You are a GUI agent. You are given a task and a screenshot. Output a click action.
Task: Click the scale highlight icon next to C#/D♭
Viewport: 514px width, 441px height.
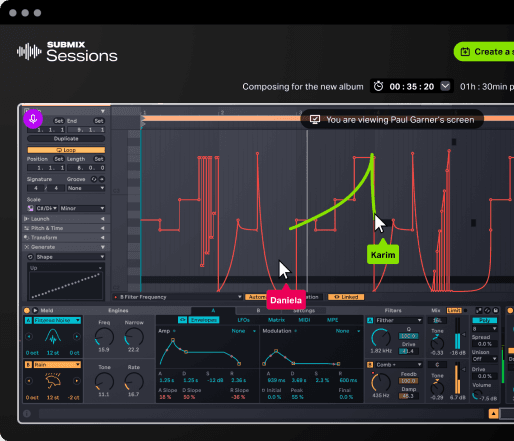click(30, 208)
